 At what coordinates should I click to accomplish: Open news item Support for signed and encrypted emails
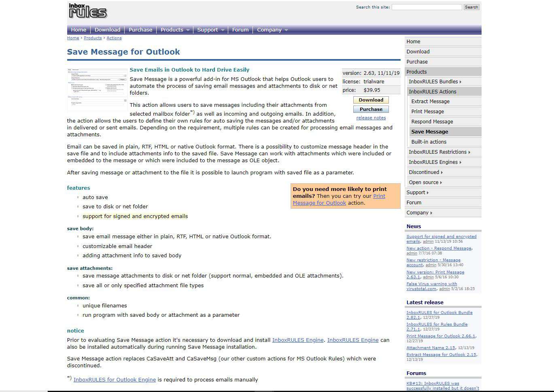coord(441,239)
